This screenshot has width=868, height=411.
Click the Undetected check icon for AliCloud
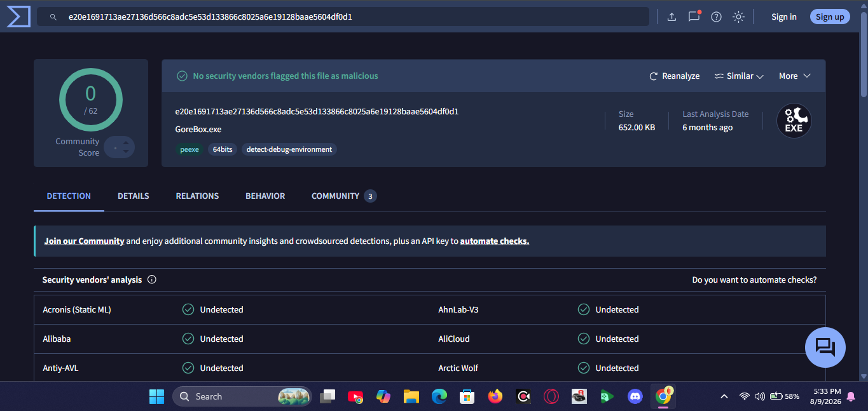[584, 339]
